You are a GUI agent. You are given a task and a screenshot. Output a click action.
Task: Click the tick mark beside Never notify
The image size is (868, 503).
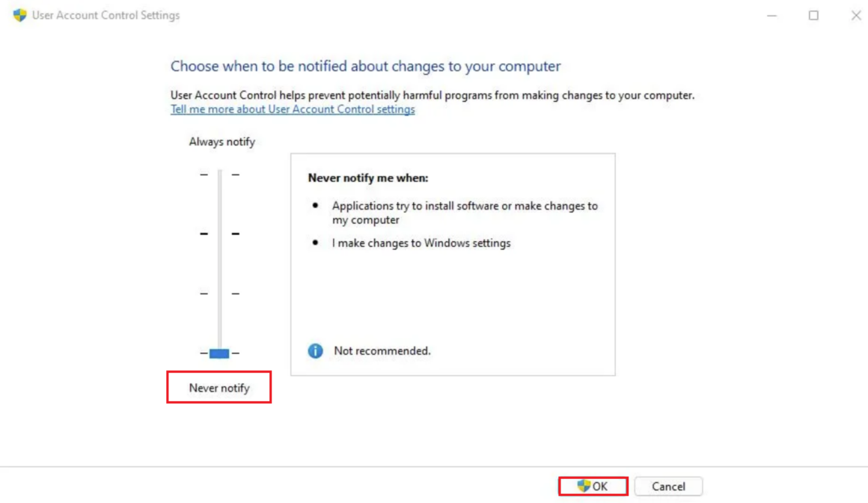coord(202,353)
